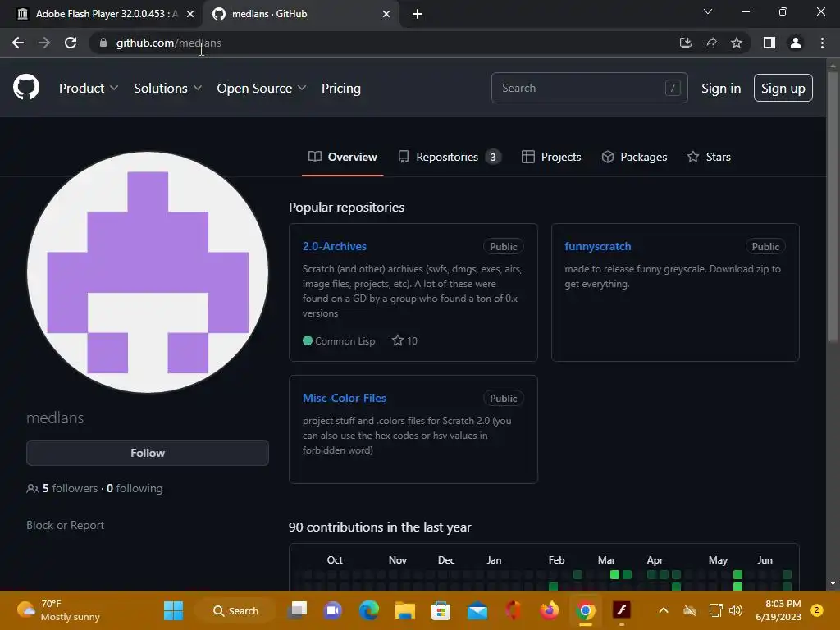
Task: Click the Sign in link
Action: (721, 88)
